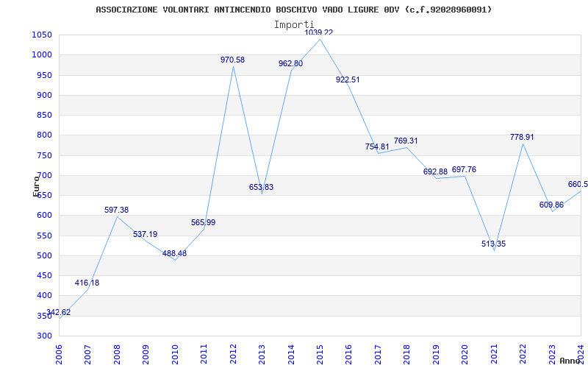The image size is (588, 368).
Task: Click the 2022 x-axis year label
Action: click(x=523, y=354)
